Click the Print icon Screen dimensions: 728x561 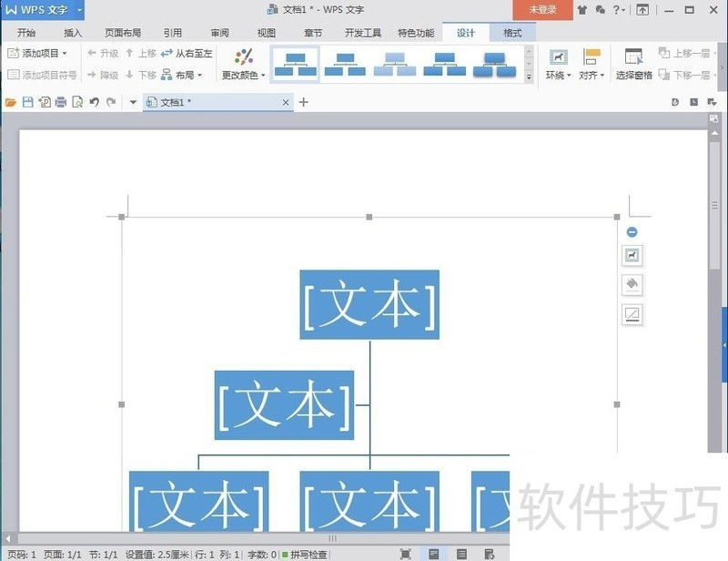(x=60, y=102)
